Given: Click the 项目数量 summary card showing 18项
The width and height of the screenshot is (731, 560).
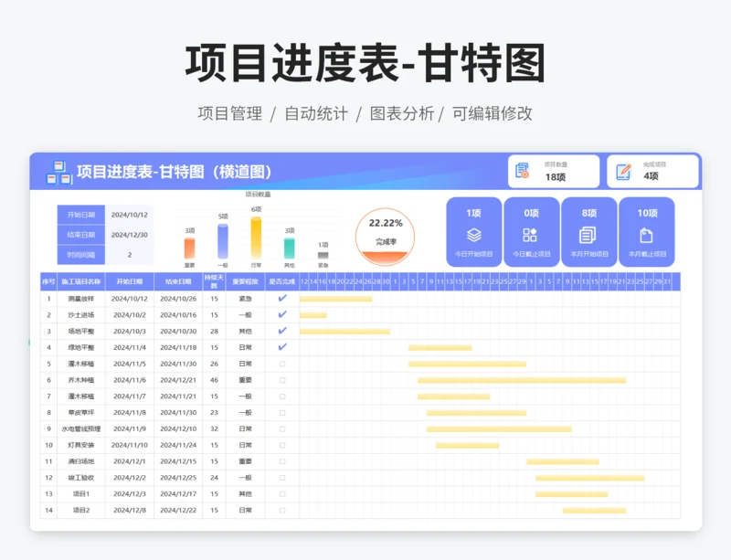Looking at the screenshot, I should click(x=554, y=172).
